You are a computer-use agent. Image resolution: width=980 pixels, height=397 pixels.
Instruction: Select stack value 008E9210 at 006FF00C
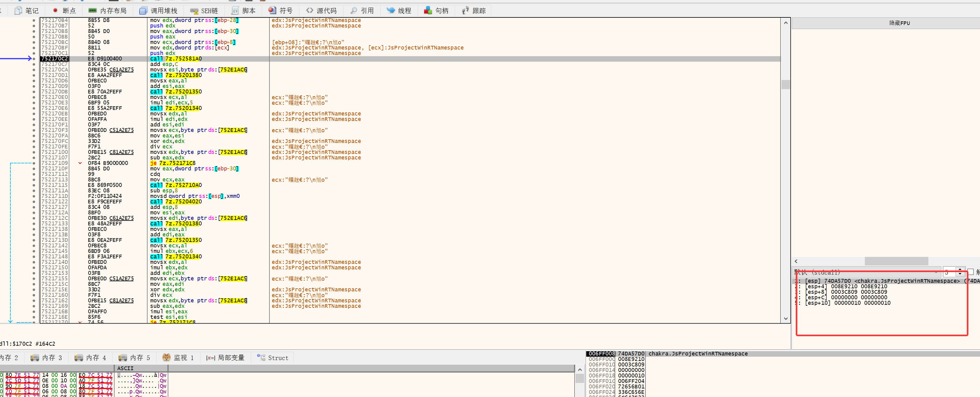click(x=631, y=359)
